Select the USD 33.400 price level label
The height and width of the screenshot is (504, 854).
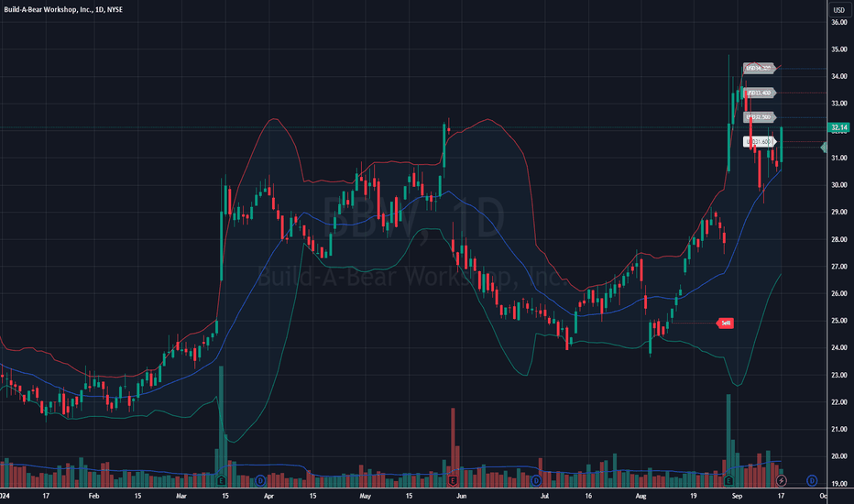click(x=760, y=93)
